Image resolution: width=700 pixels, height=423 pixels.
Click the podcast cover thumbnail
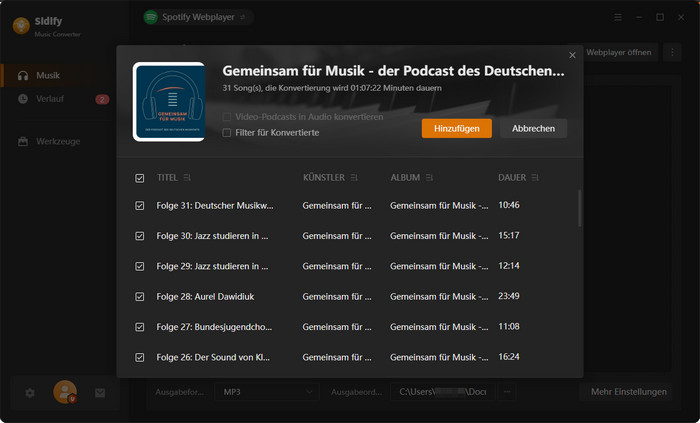point(169,101)
